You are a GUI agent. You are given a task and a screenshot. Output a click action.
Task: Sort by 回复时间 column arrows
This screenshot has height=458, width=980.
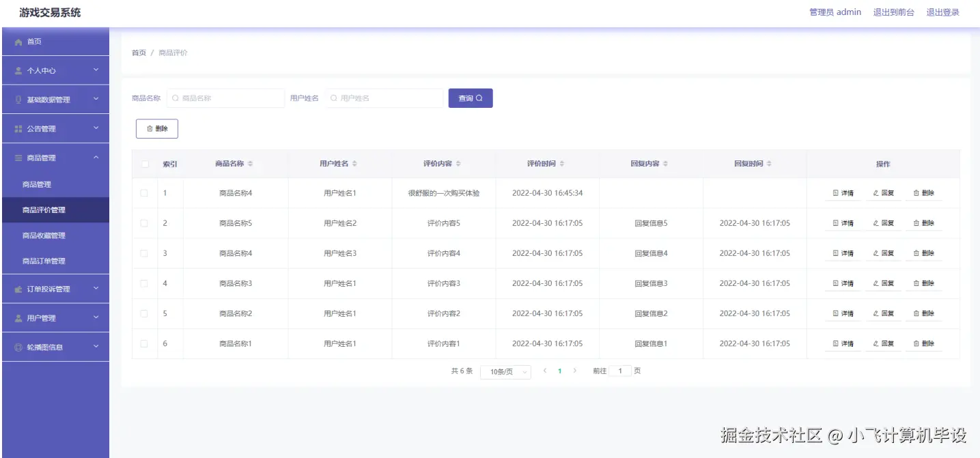click(770, 164)
